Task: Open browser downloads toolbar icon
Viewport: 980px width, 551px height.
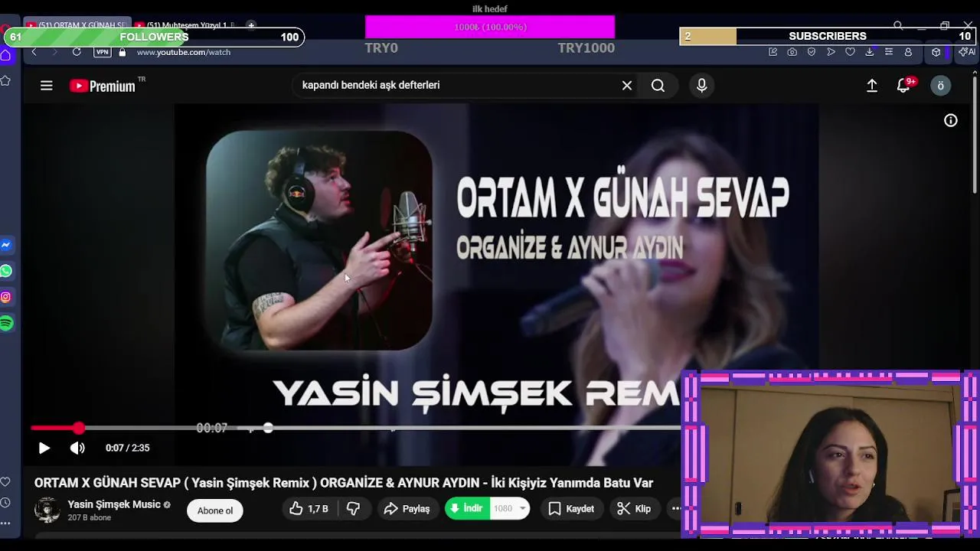Action: 870,52
